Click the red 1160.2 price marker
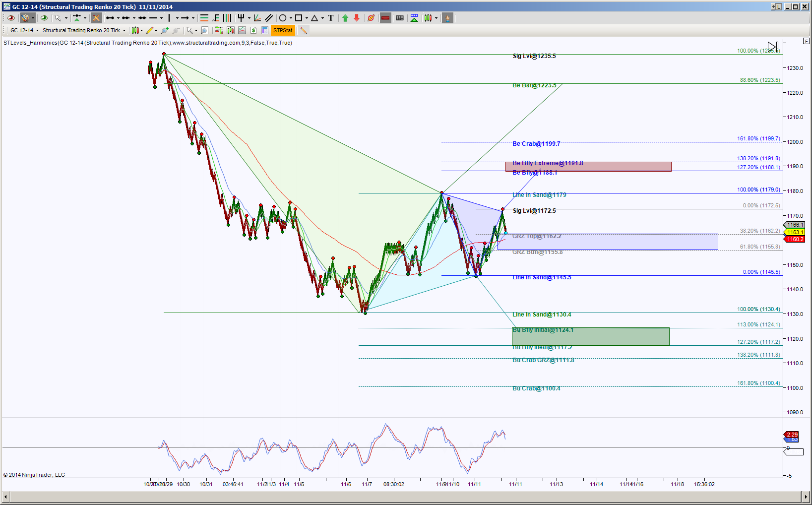 794,239
